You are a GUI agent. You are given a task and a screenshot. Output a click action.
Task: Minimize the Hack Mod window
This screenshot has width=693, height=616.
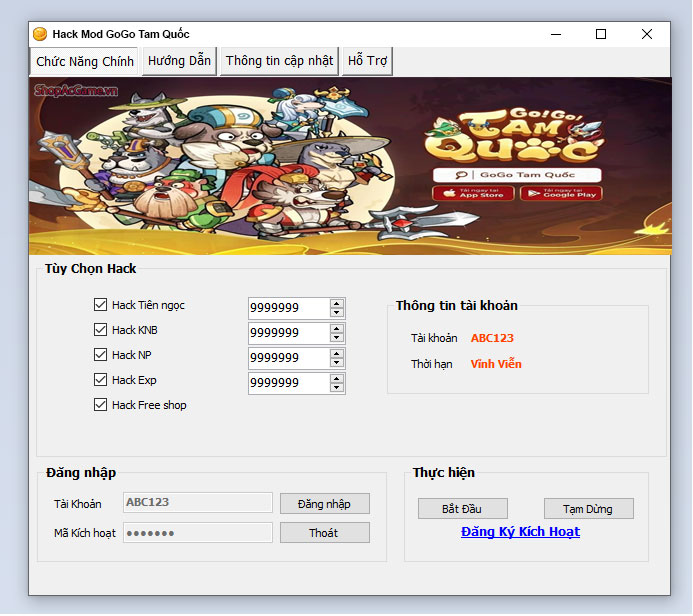pyautogui.click(x=556, y=34)
